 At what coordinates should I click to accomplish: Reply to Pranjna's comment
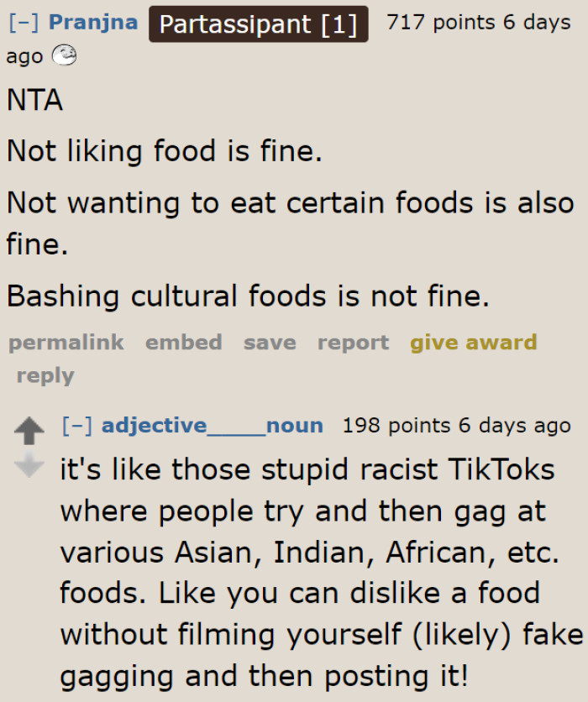coord(45,375)
